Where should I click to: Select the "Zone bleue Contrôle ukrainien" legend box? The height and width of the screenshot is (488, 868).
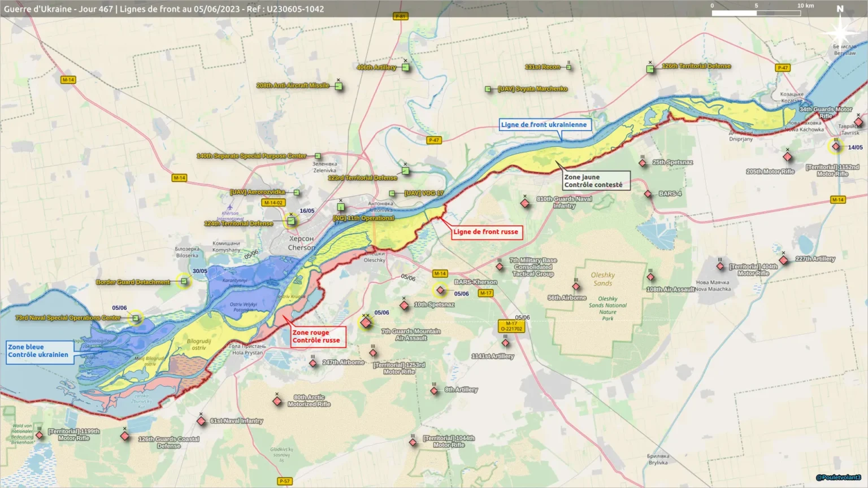point(38,351)
